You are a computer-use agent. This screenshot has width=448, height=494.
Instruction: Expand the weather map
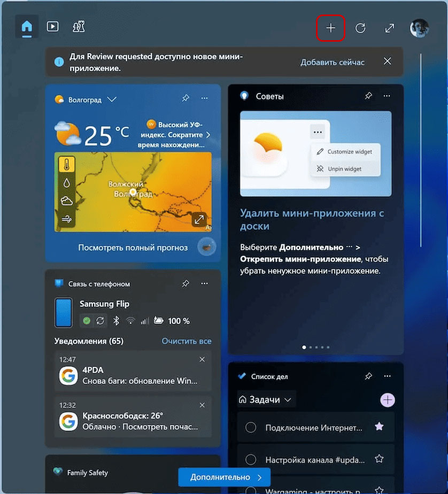[x=199, y=220]
